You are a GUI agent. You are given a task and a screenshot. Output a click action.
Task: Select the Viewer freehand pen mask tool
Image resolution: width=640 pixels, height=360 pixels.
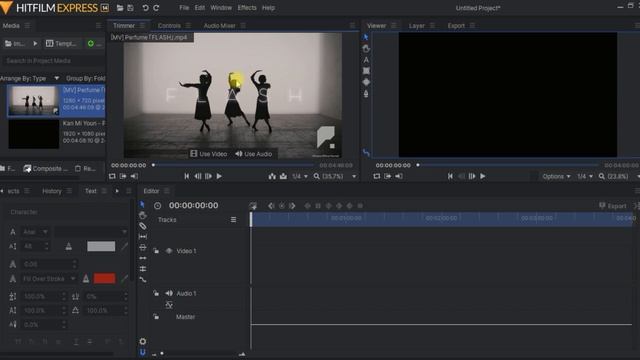point(366,93)
